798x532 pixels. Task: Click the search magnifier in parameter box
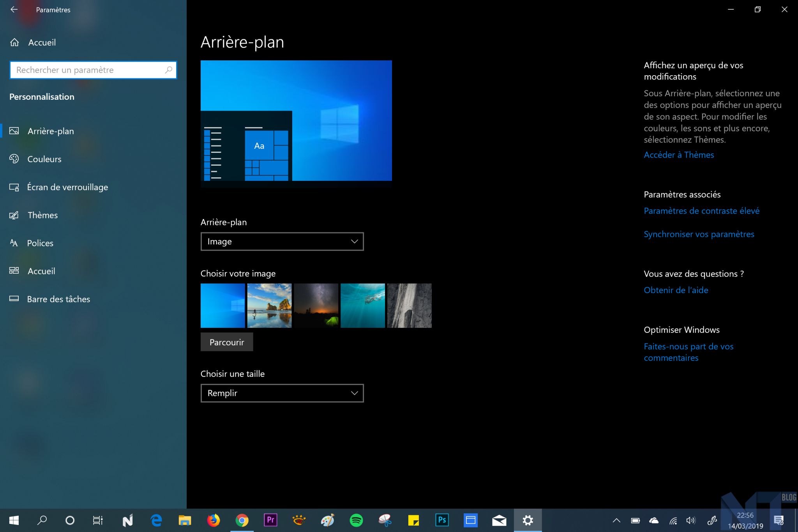tap(168, 70)
